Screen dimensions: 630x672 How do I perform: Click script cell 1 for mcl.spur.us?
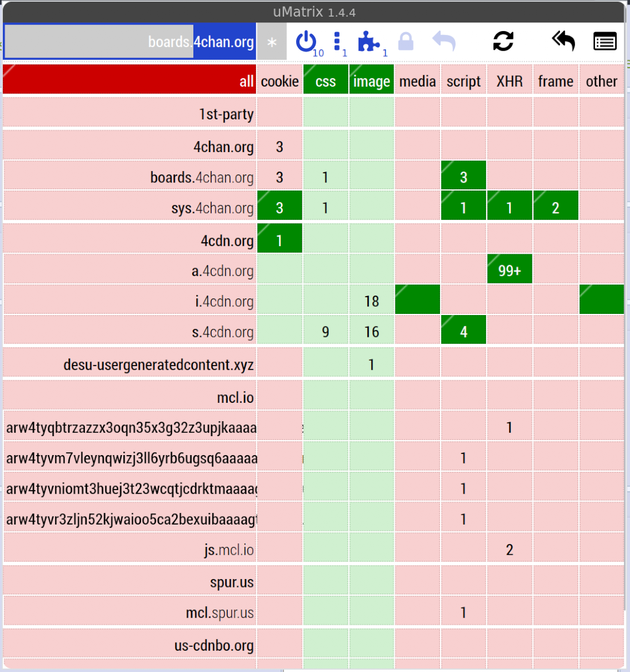click(x=464, y=611)
